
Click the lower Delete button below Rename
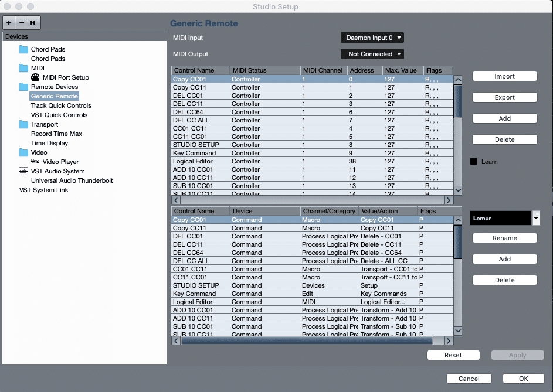click(505, 281)
